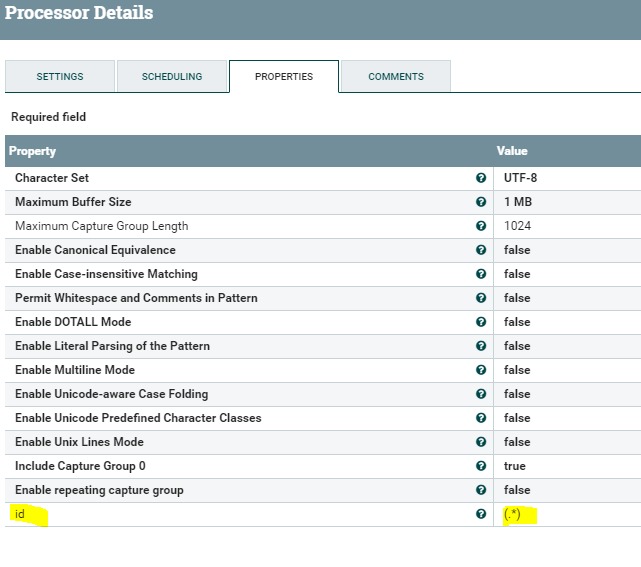Click help icon for Maximum Capture Group Length
The height and width of the screenshot is (567, 641).
(x=481, y=226)
